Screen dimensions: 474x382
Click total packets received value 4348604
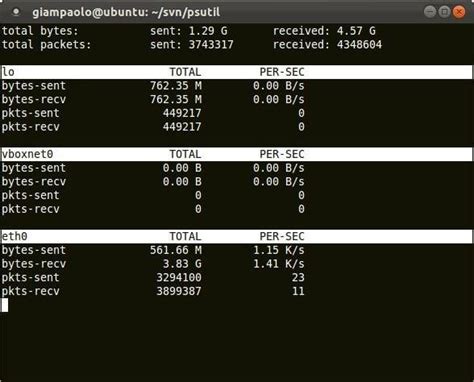pyautogui.click(x=359, y=45)
